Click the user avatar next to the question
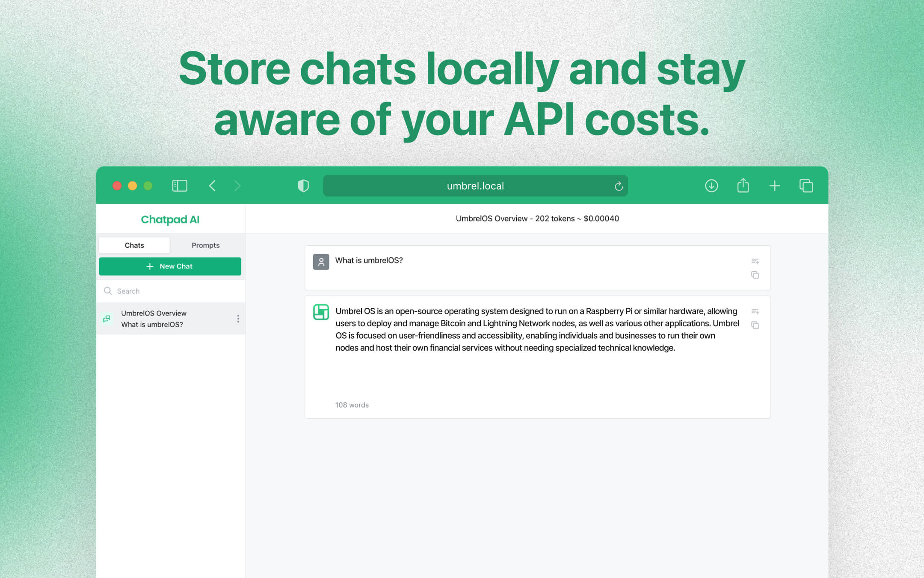The height and width of the screenshot is (578, 924). 321,262
